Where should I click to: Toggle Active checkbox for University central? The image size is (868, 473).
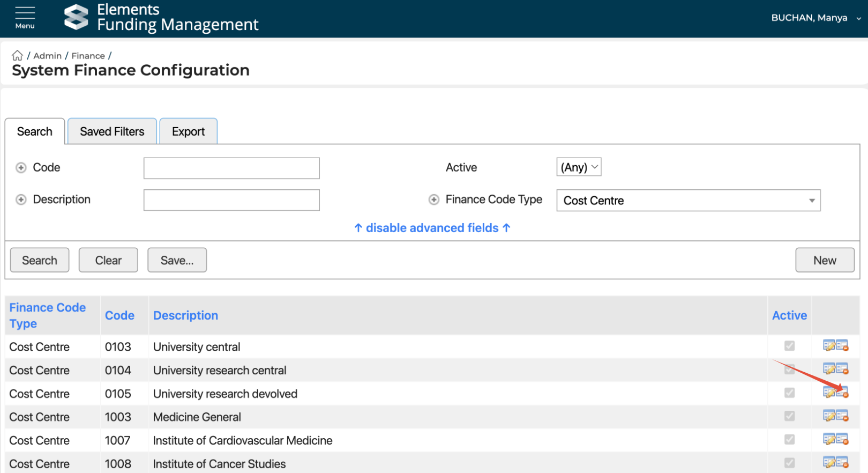coord(789,346)
